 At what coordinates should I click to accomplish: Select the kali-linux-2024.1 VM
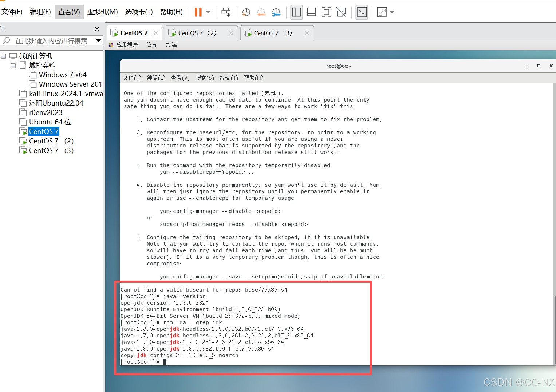(x=66, y=94)
